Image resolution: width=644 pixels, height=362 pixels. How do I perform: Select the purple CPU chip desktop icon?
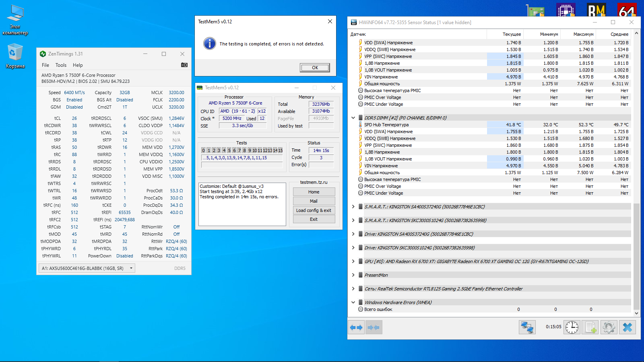566,10
